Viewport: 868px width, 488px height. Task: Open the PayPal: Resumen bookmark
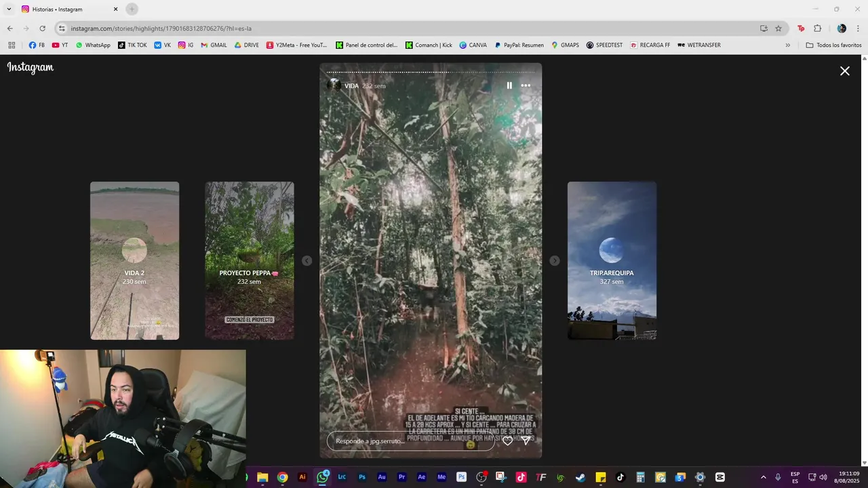click(x=519, y=45)
